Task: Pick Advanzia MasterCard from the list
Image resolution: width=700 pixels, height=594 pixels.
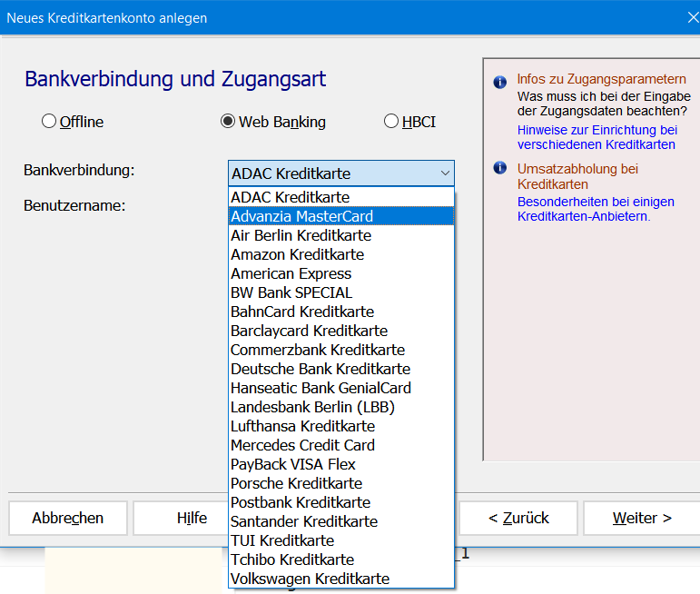Action: click(301, 216)
